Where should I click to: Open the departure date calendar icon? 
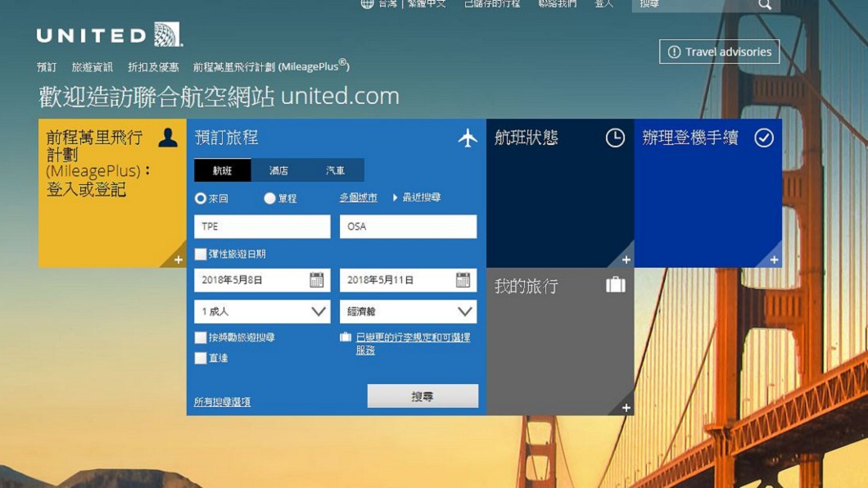[317, 280]
